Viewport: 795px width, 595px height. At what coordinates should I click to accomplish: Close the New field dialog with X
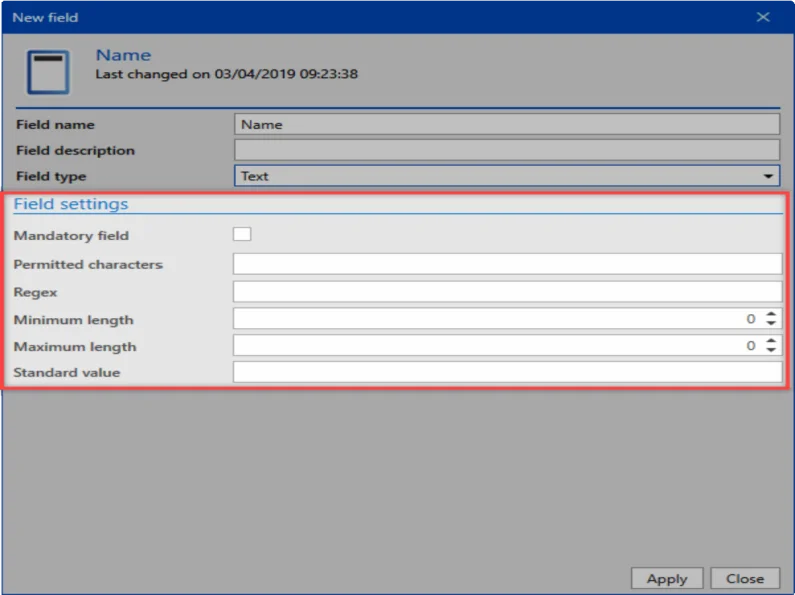click(763, 17)
